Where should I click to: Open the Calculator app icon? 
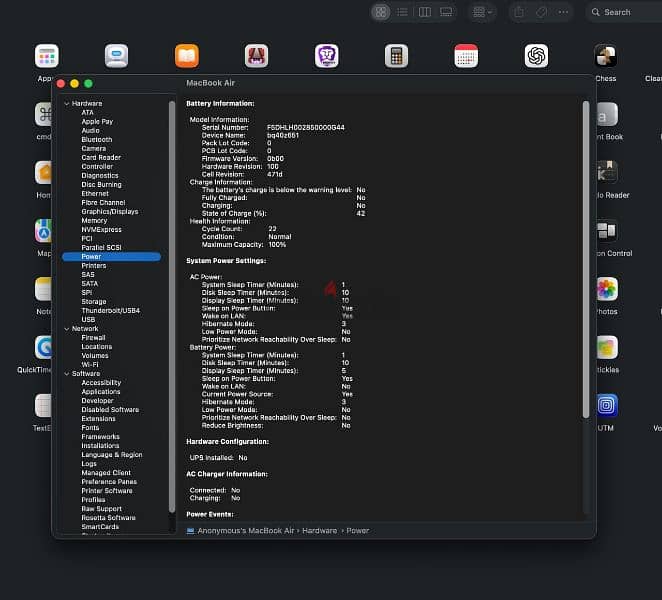396,56
